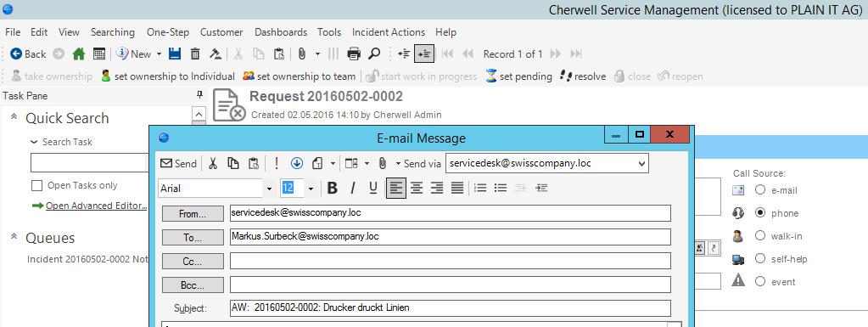Click into the Subject field
The height and width of the screenshot is (327, 868).
pos(450,308)
